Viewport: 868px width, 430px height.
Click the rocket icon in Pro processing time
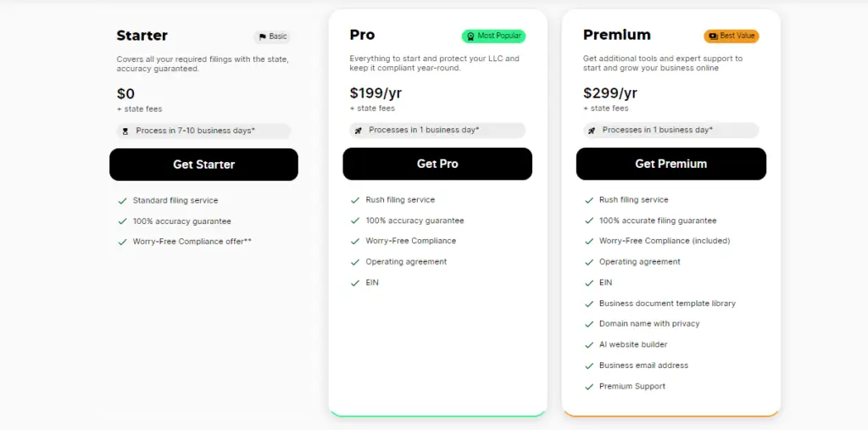(x=359, y=131)
